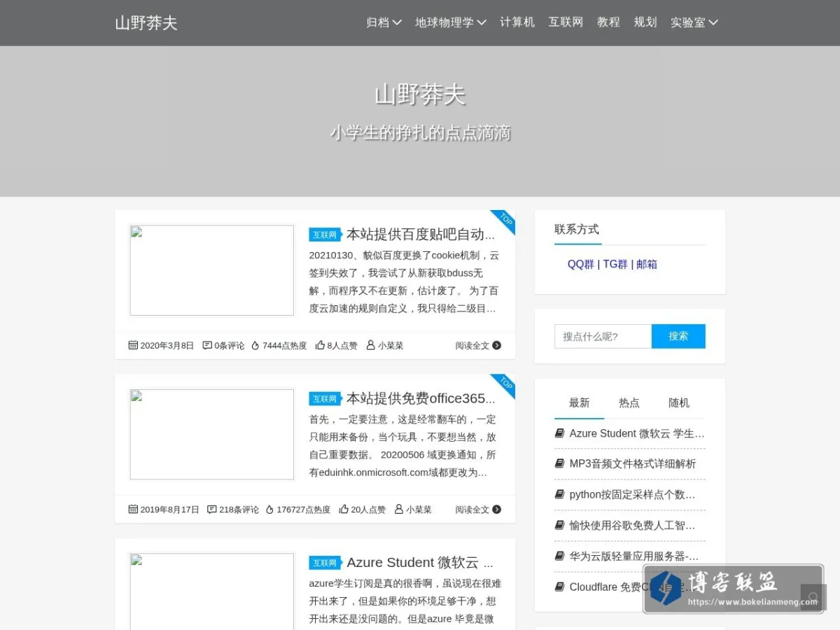Click flame icon beside 7444点热度
This screenshot has width=840, height=630.
pyautogui.click(x=255, y=345)
